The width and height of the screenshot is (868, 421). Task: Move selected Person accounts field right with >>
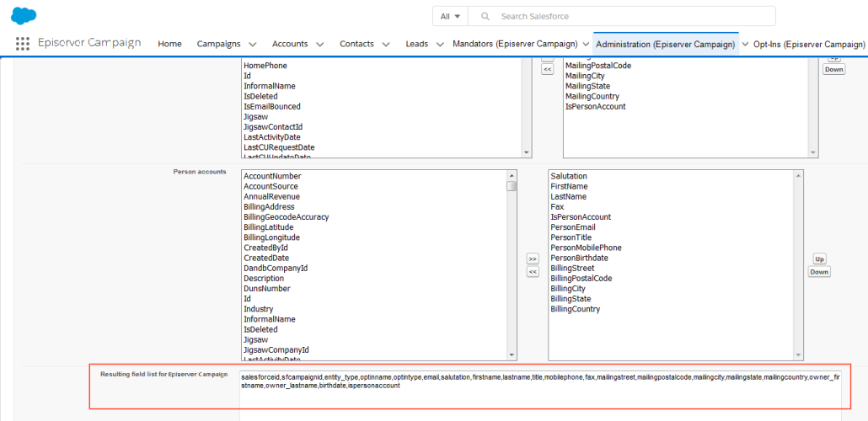tap(533, 258)
